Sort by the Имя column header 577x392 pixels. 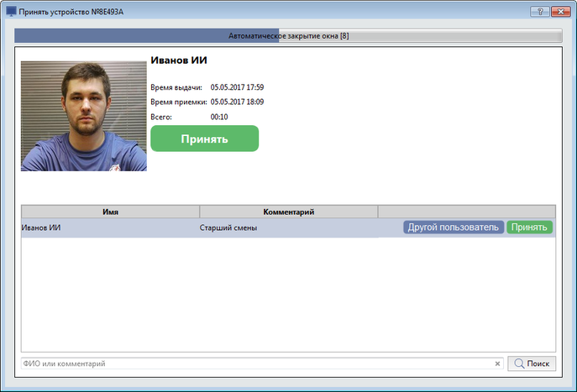pyautogui.click(x=110, y=212)
